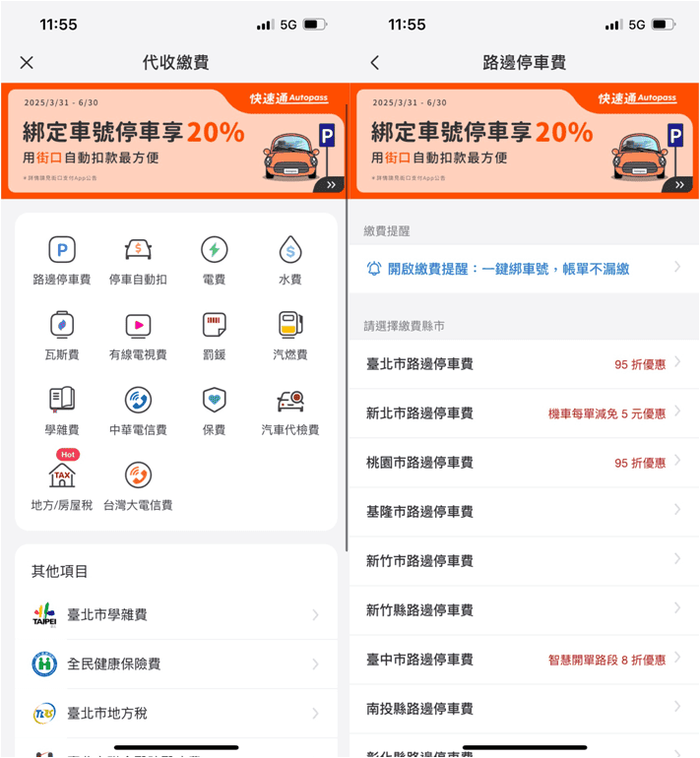Open chevron for 新竹縣路邊停車費
This screenshot has width=700, height=758.
point(677,607)
